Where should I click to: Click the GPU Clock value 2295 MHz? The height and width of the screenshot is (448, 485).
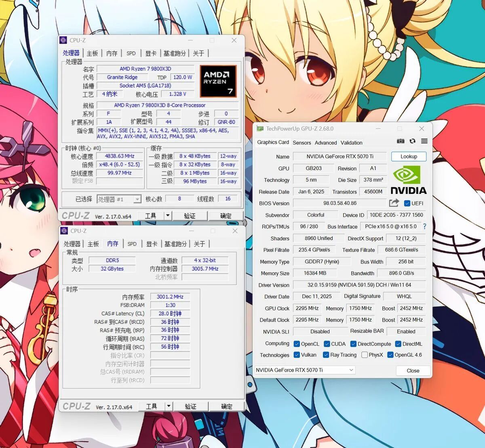point(307,308)
